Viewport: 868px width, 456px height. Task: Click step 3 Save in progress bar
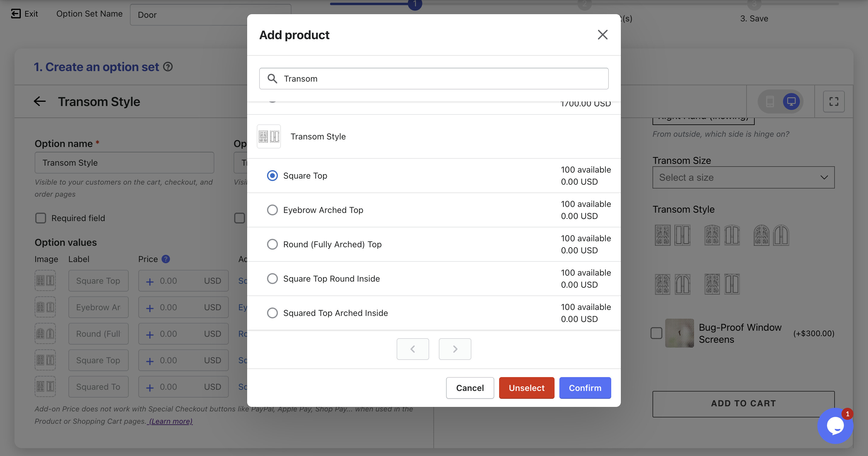tap(754, 18)
